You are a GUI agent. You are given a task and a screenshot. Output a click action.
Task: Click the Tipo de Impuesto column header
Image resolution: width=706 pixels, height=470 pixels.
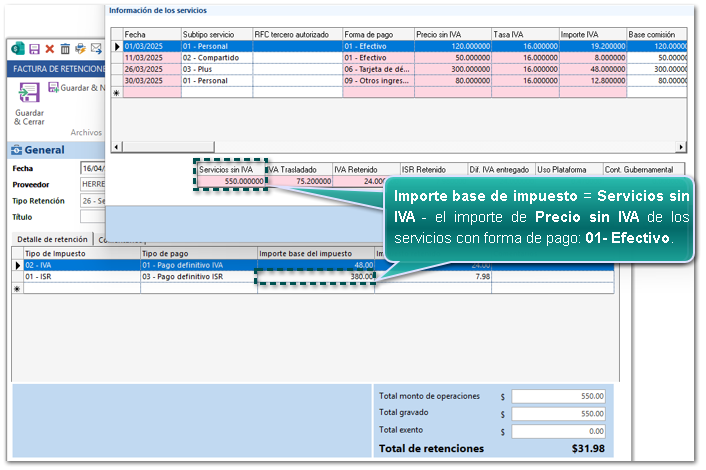[81, 253]
